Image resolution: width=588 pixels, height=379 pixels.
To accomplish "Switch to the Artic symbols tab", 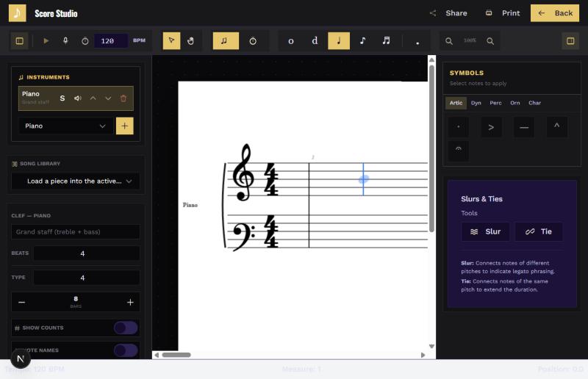I will (456, 103).
